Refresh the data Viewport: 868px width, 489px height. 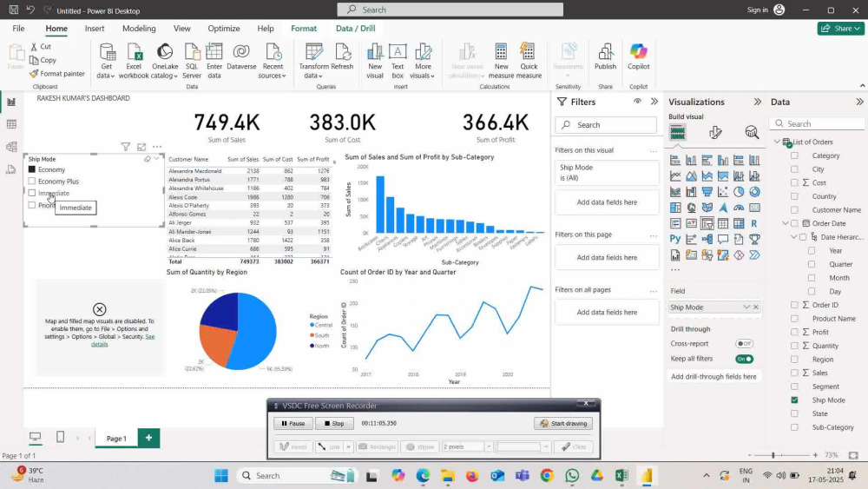(x=342, y=57)
